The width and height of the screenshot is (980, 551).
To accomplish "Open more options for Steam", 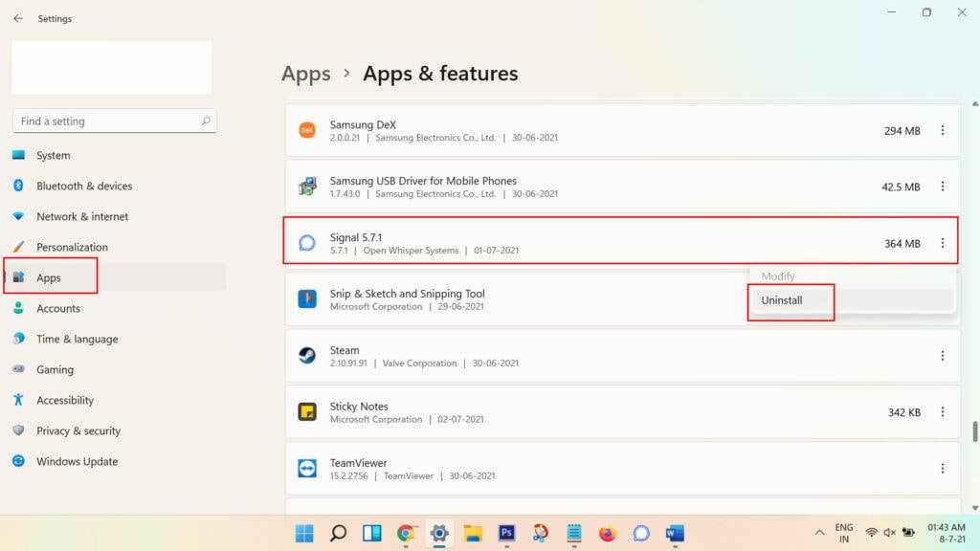I will (943, 356).
